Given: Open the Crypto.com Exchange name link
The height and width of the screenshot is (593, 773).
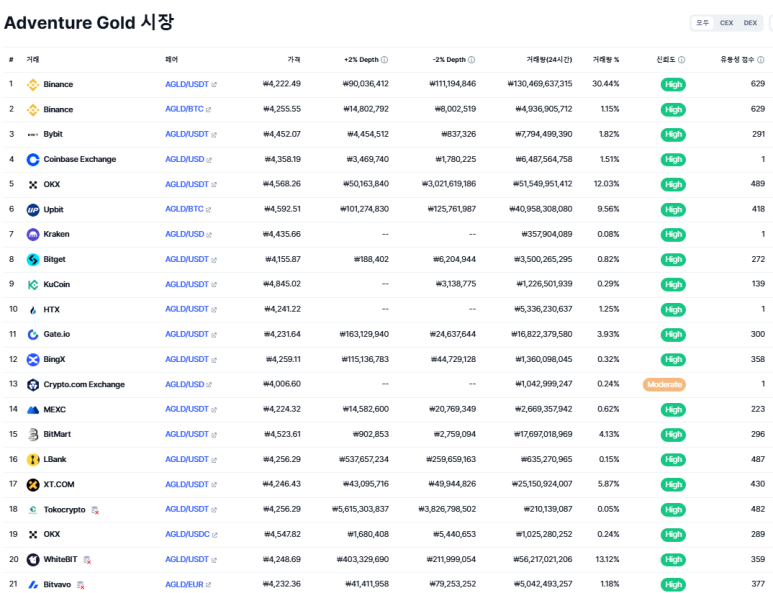Looking at the screenshot, I should pyautogui.click(x=84, y=384).
